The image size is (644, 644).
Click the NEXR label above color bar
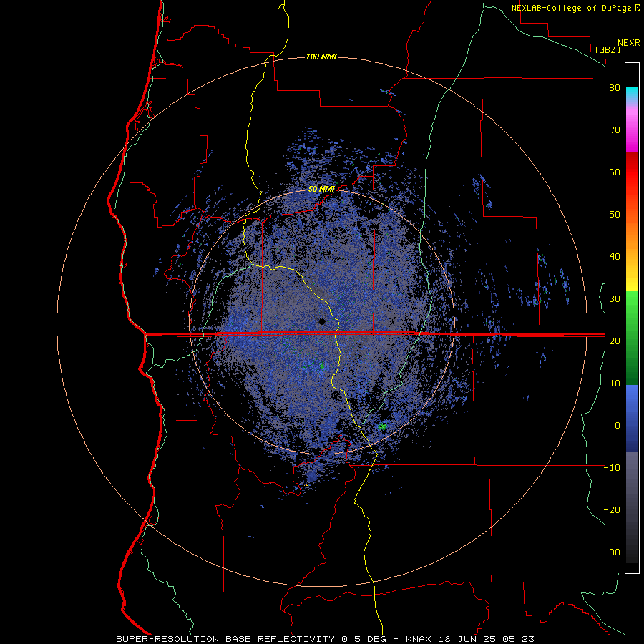point(629,43)
